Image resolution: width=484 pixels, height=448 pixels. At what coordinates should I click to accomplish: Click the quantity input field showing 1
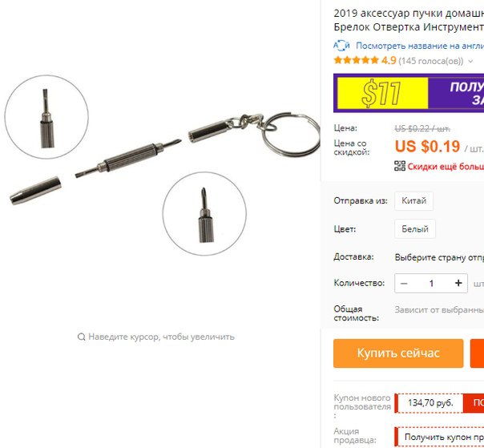(x=431, y=283)
